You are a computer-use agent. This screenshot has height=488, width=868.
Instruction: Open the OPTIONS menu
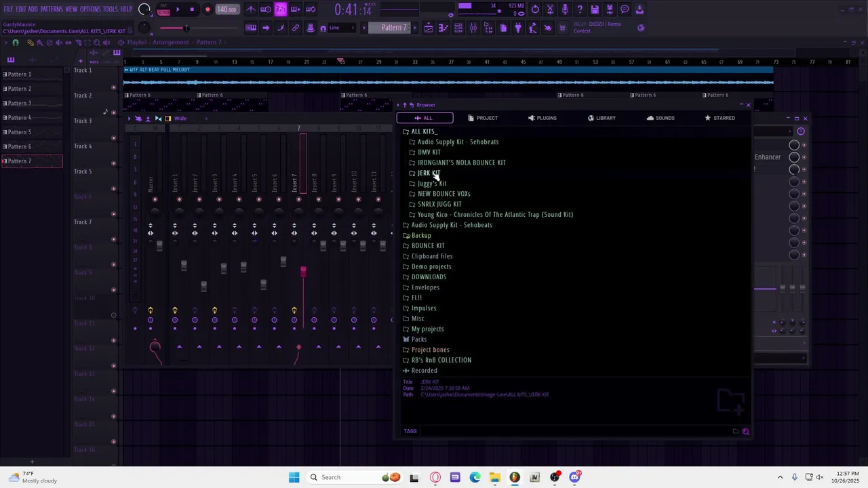point(90,9)
